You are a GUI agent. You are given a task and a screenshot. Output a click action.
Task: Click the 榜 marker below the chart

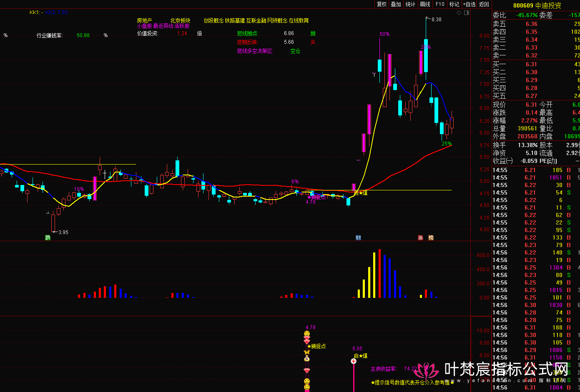click(x=431, y=238)
